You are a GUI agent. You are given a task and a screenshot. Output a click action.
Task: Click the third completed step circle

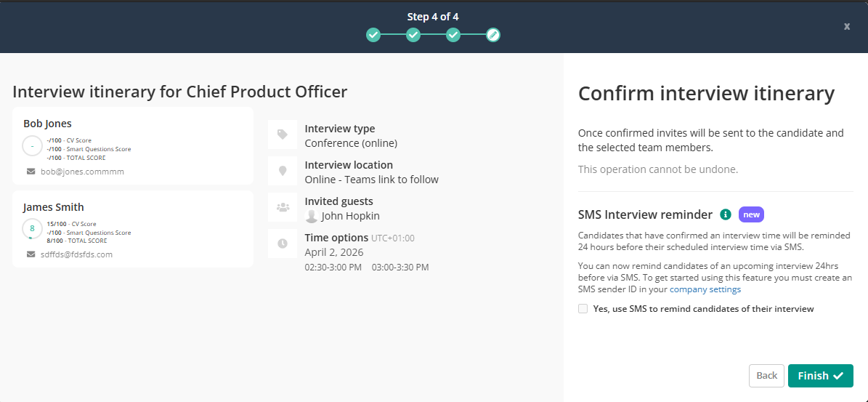[453, 34]
